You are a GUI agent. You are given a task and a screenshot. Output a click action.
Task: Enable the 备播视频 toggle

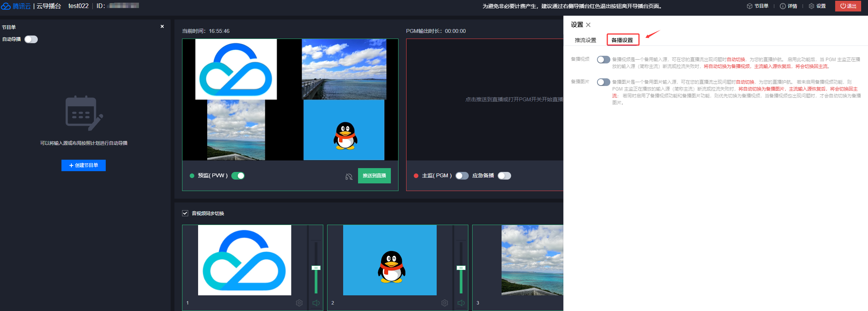coord(603,60)
